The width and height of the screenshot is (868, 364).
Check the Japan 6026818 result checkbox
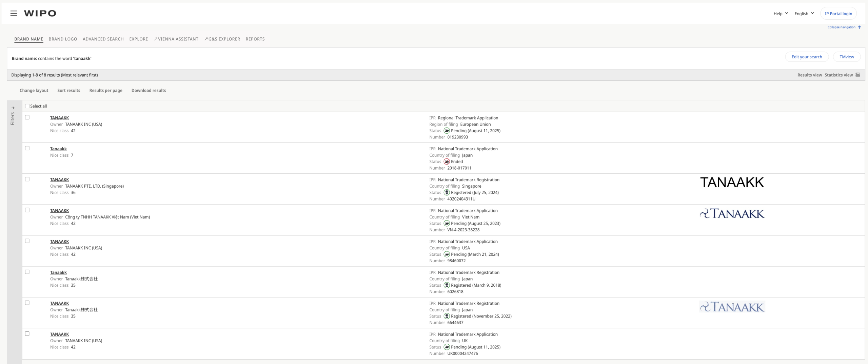pos(27,271)
